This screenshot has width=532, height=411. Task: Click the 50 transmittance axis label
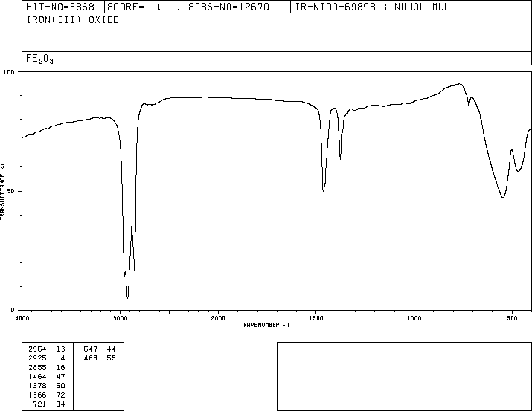11,191
